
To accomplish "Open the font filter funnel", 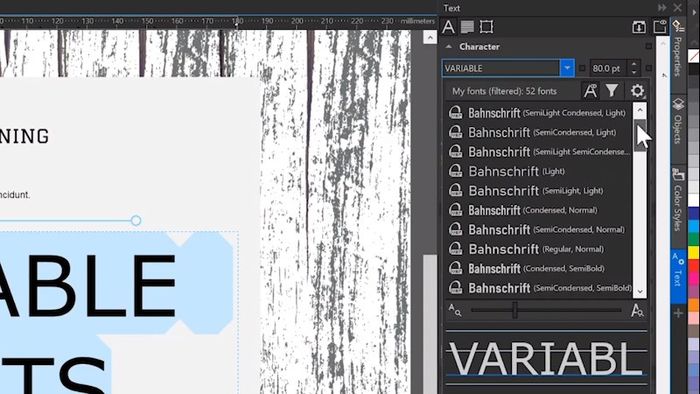I will (x=612, y=91).
